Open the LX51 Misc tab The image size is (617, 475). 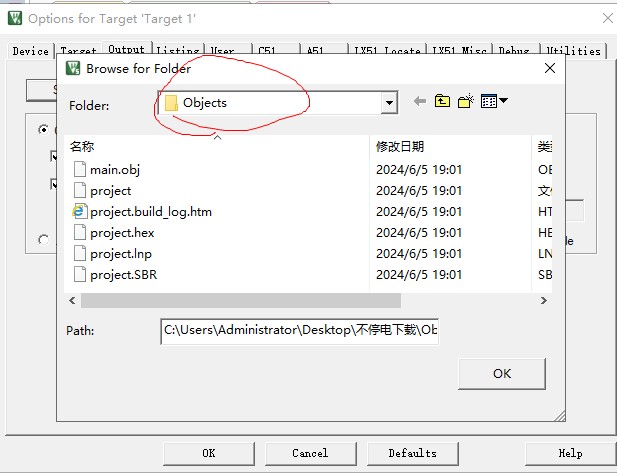click(x=460, y=51)
